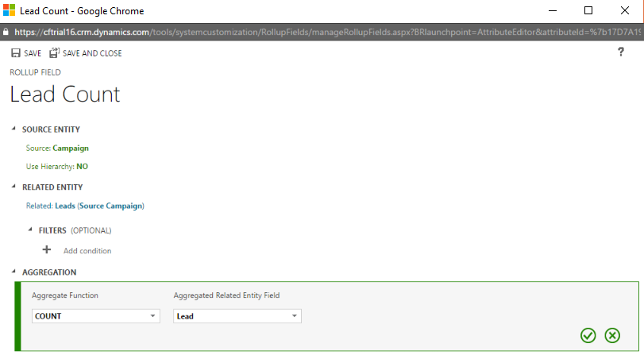This screenshot has width=644, height=363.
Task: Click the Add condition link
Action: 87,251
